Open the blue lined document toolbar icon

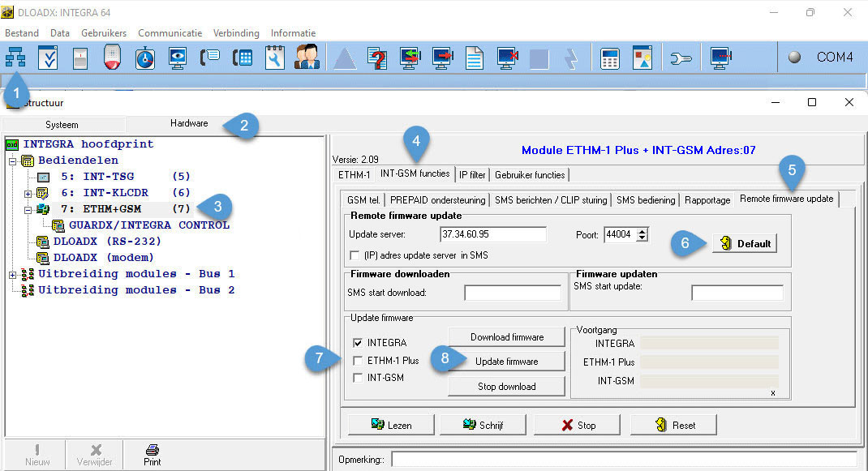coord(475,58)
